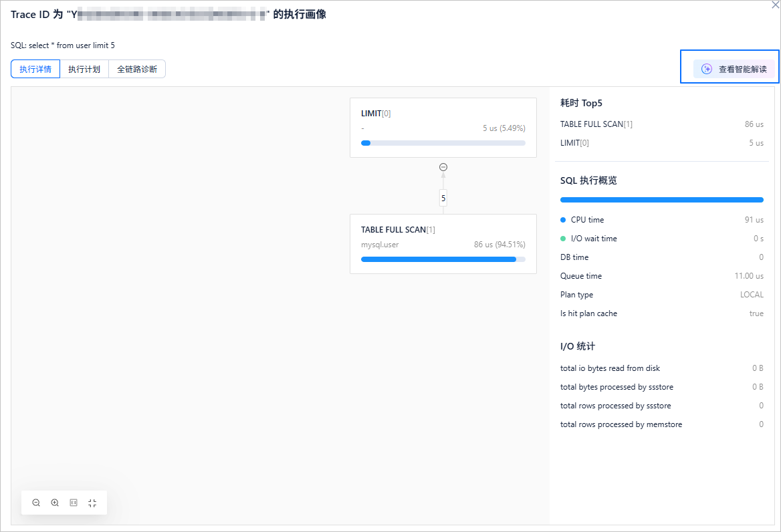Click the 11.00 us queue time value
Viewport: 781px width, 532px height.
click(x=749, y=276)
